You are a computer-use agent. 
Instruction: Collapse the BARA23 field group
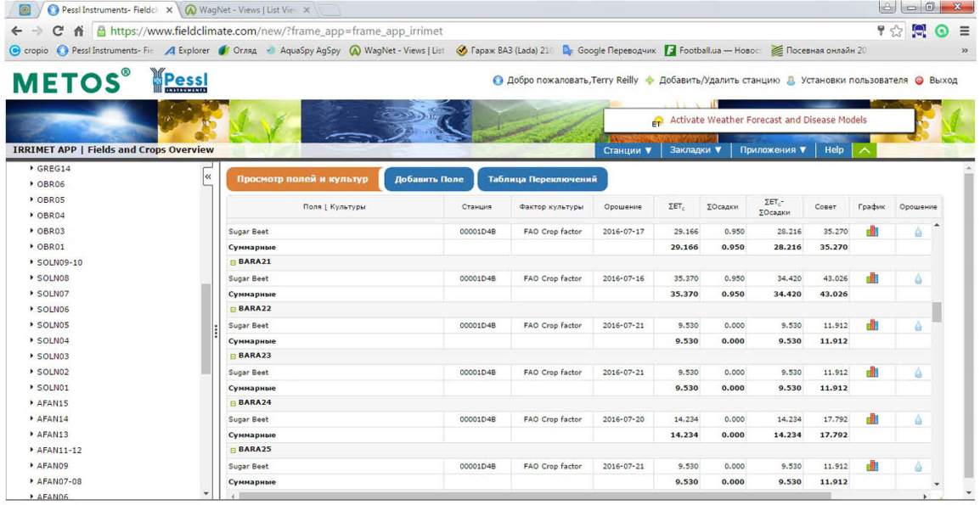coord(233,356)
